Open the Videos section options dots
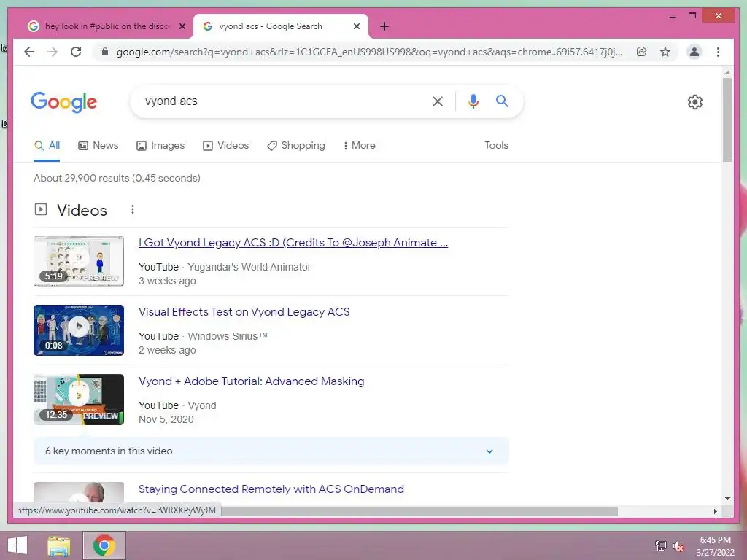The height and width of the screenshot is (560, 747). (133, 209)
